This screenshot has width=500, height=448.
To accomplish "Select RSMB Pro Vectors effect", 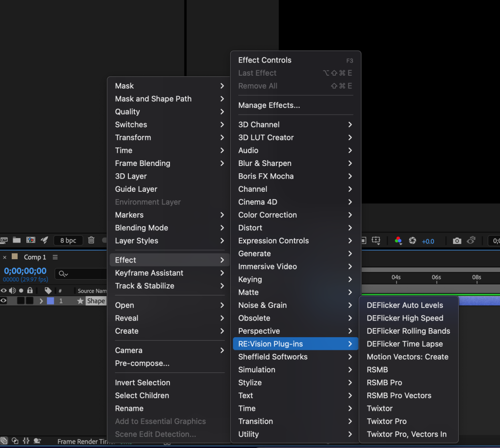I will tap(398, 395).
